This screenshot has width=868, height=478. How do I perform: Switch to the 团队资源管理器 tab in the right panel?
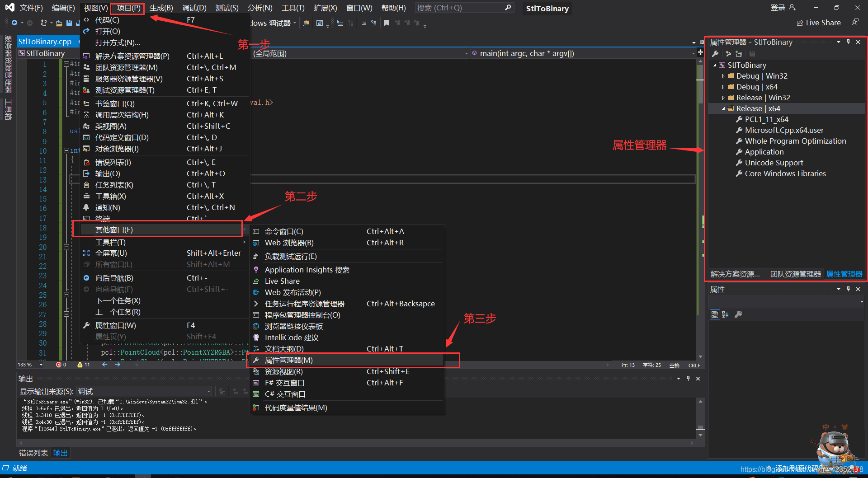pyautogui.click(x=795, y=274)
